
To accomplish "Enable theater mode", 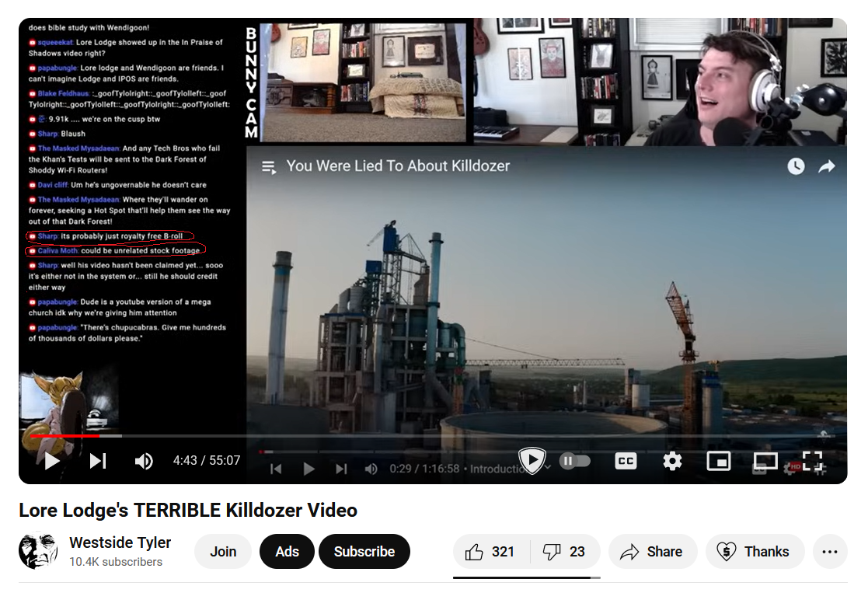I will (x=765, y=461).
